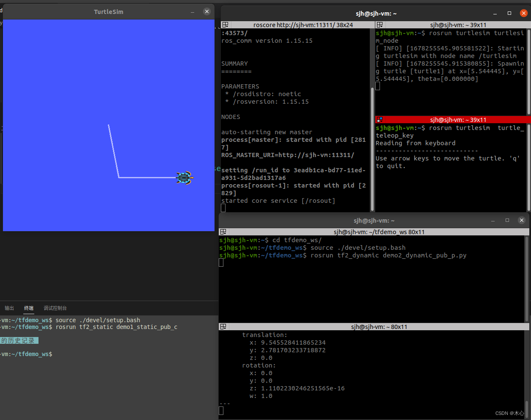Switch to the 终端 panel tab
The image size is (531, 420).
point(29,308)
